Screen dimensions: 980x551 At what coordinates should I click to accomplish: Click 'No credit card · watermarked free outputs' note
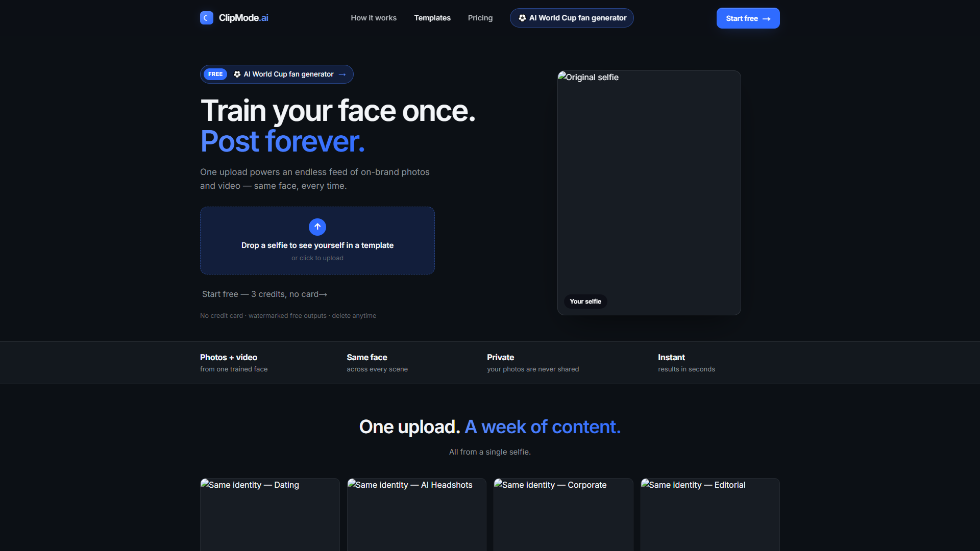point(288,316)
